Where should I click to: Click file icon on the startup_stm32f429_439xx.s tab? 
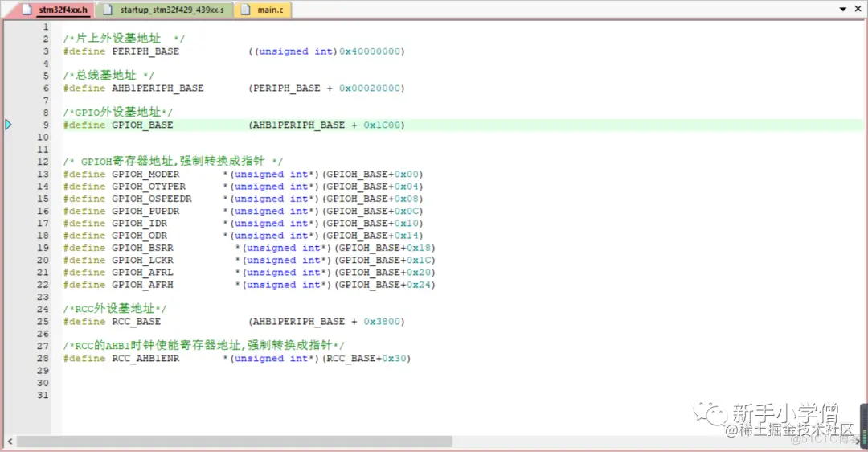[x=108, y=10]
